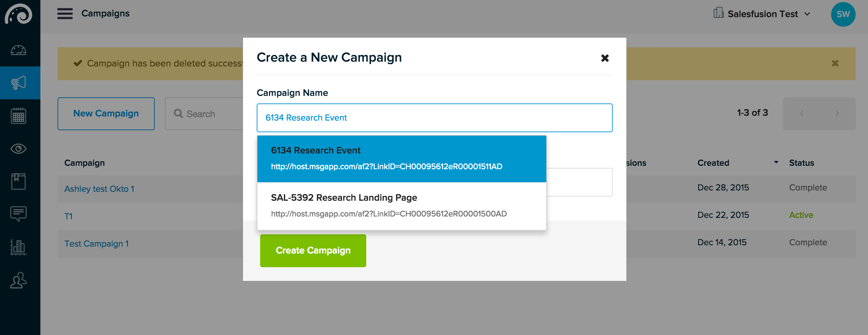Click the Create Campaign button
The image size is (868, 335).
click(x=313, y=251)
